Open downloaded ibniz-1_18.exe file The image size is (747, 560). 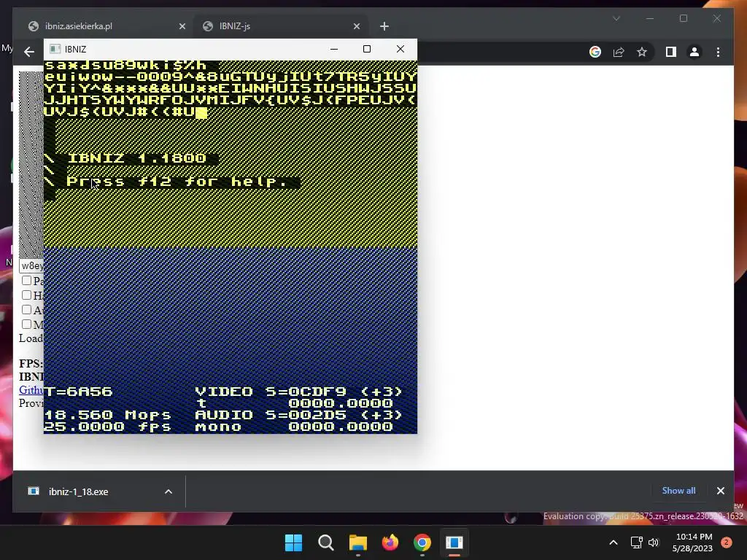78,491
